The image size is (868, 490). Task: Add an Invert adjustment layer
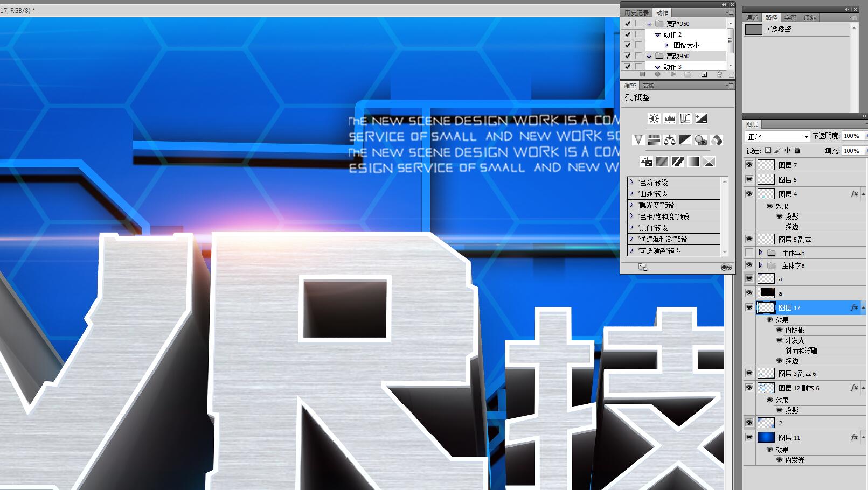(x=647, y=162)
